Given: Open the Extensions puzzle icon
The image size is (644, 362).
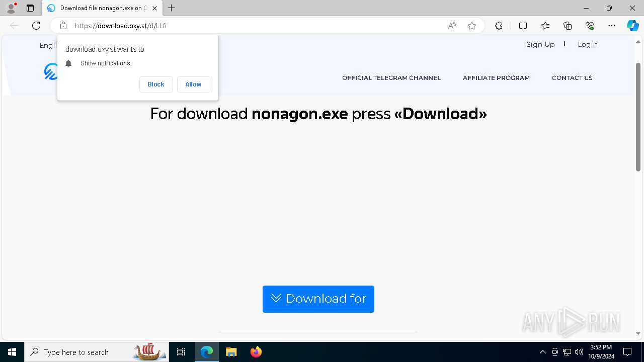Looking at the screenshot, I should [x=499, y=26].
